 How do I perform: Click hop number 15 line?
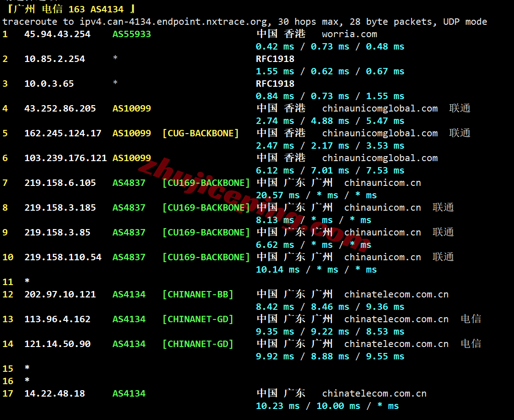(x=16, y=369)
